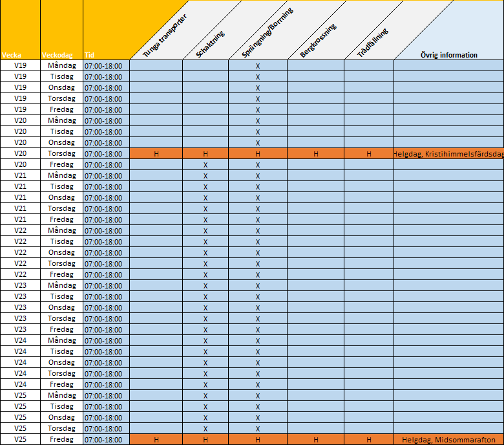Select the Sprängning/Borrning X for V22 Torsdag
This screenshot has width=504, height=445.
(258, 263)
